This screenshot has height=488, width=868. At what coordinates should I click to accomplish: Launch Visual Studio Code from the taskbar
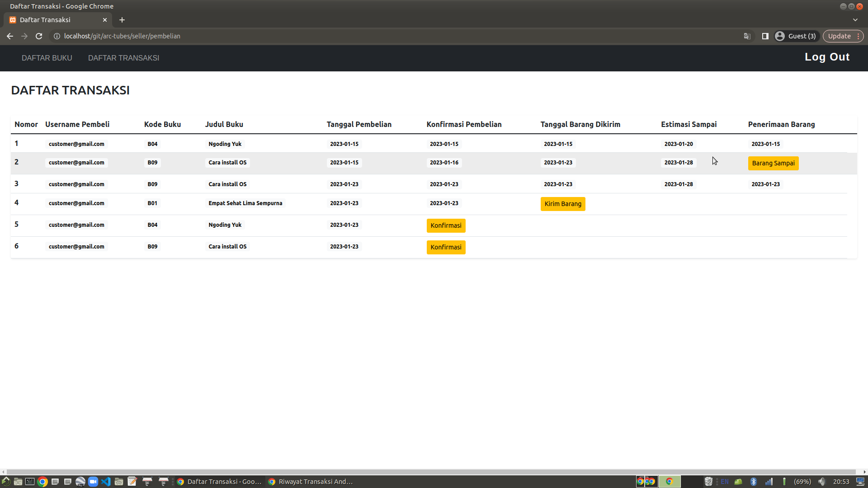[x=106, y=482]
